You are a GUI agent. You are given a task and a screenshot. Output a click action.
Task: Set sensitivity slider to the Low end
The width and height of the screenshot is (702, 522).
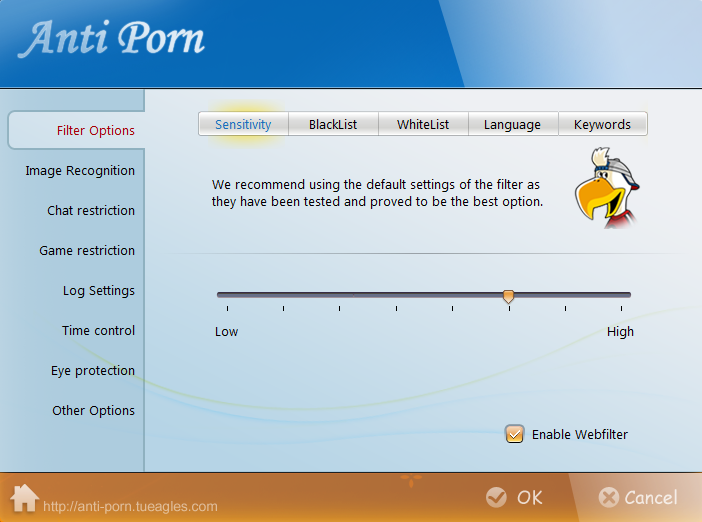pyautogui.click(x=227, y=295)
